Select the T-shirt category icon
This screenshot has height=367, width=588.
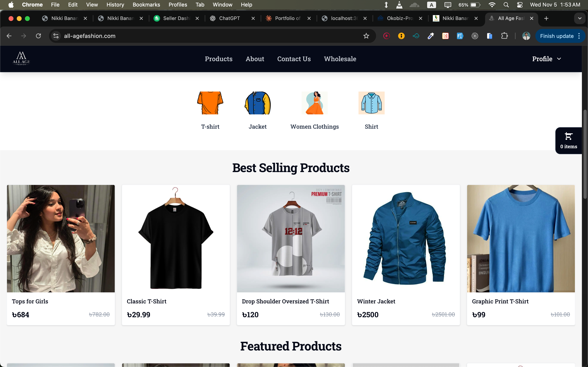(x=210, y=103)
